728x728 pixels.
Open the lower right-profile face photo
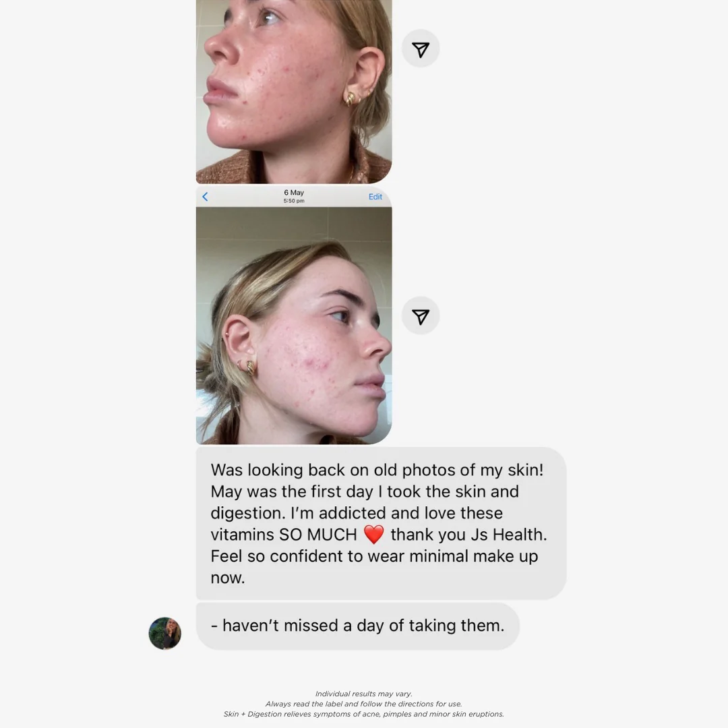click(x=294, y=326)
